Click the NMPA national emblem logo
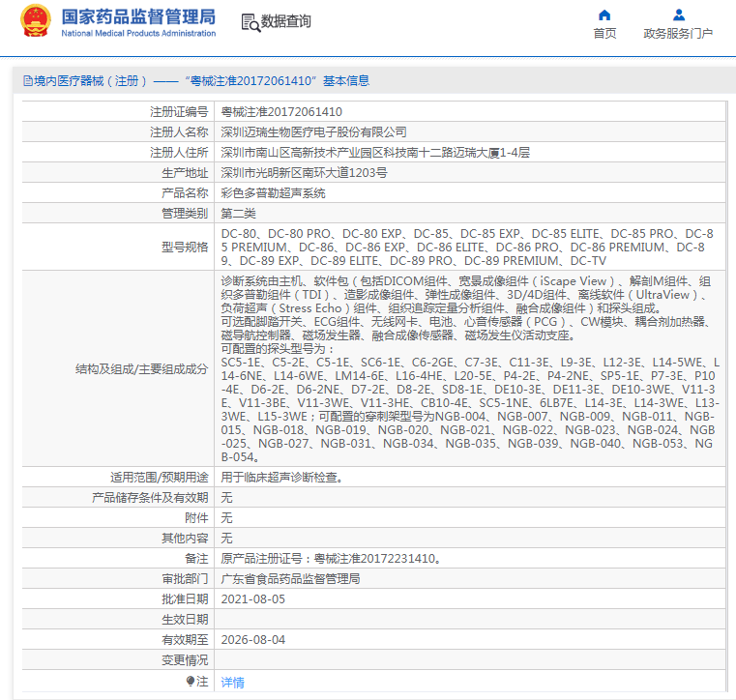The width and height of the screenshot is (736, 700). tap(36, 21)
